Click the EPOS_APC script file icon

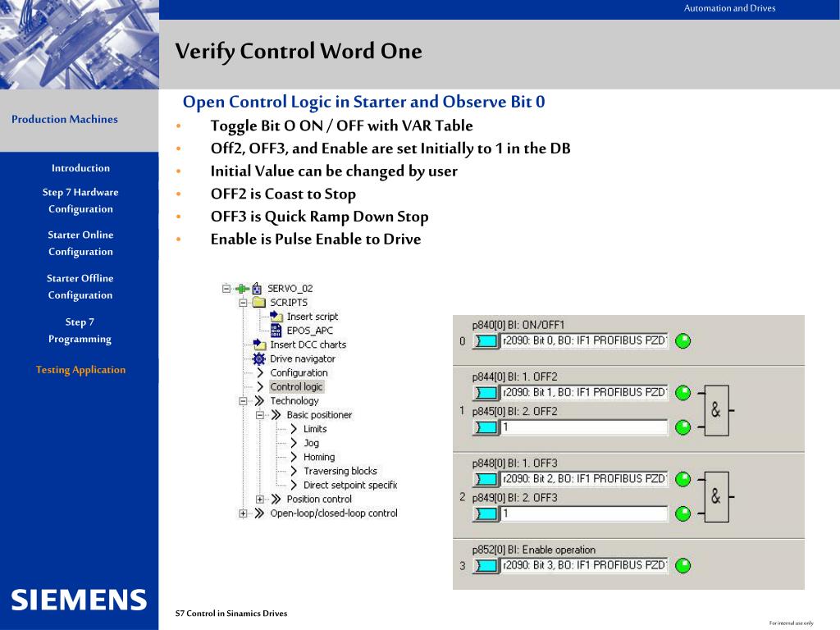[276, 330]
